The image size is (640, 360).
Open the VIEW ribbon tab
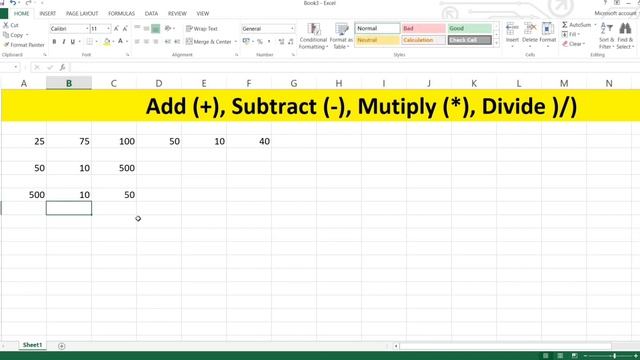[x=202, y=13]
